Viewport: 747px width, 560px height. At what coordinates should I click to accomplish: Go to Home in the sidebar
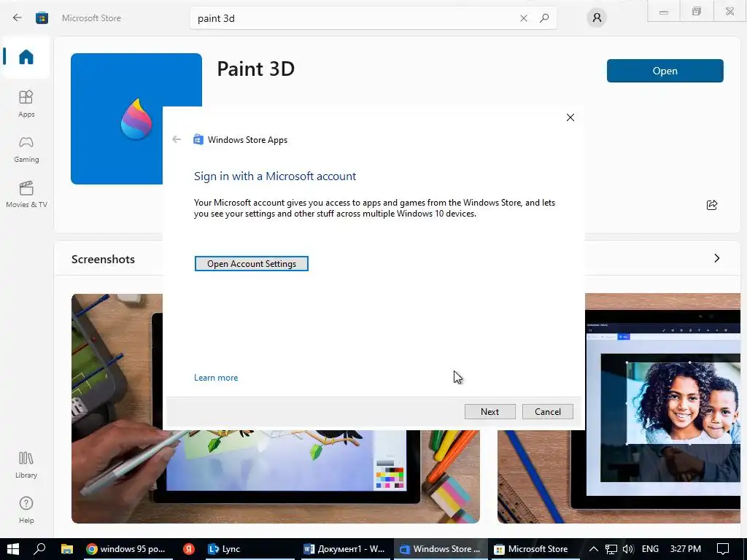pos(26,57)
